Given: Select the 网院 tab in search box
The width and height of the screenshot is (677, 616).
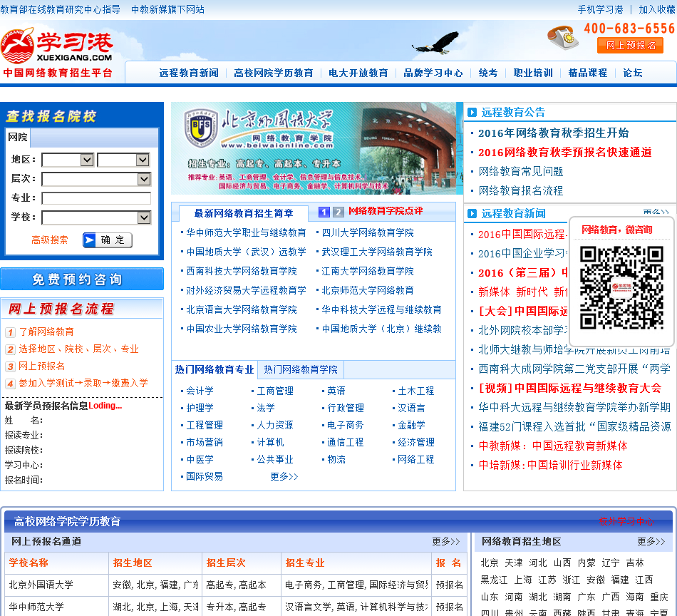Looking at the screenshot, I should (x=18, y=138).
